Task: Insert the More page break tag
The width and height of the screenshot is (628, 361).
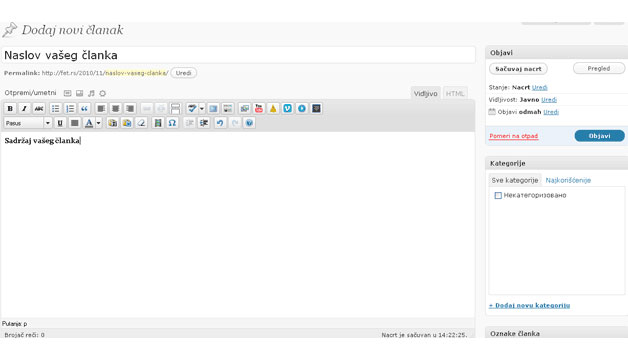Action: tap(175, 109)
